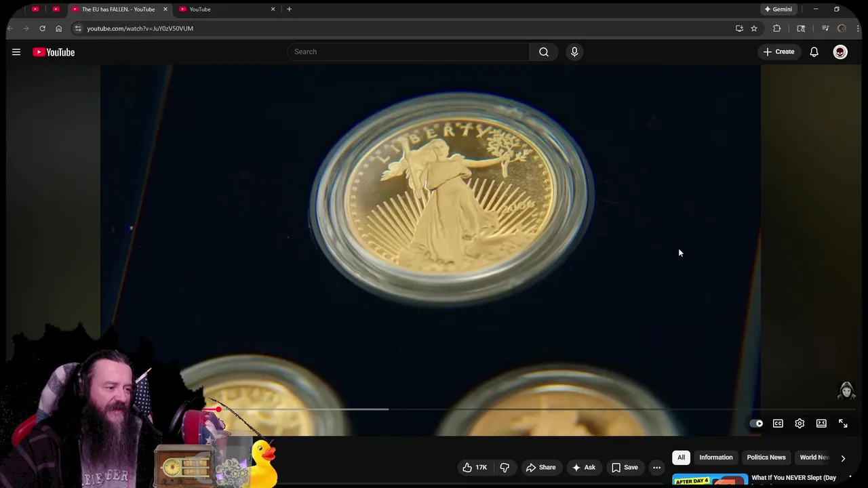Click the address bar URL
The width and height of the screenshot is (868, 488).
(140, 28)
